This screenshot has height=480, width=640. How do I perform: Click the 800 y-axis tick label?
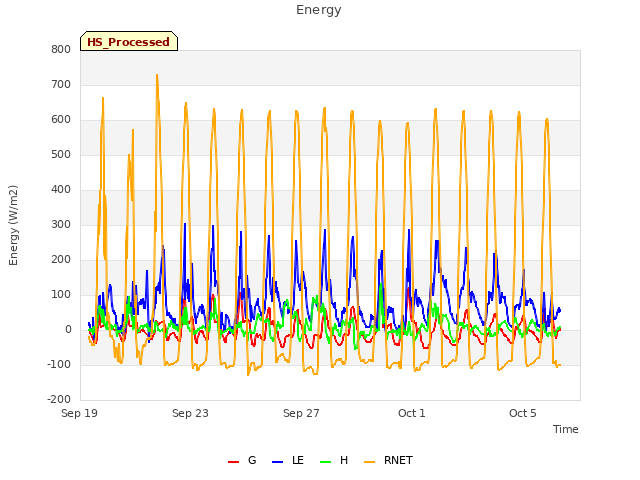(x=61, y=49)
